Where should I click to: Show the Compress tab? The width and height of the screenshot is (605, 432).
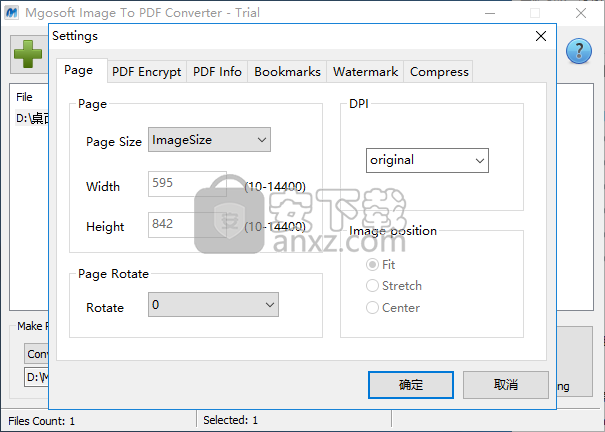439,71
